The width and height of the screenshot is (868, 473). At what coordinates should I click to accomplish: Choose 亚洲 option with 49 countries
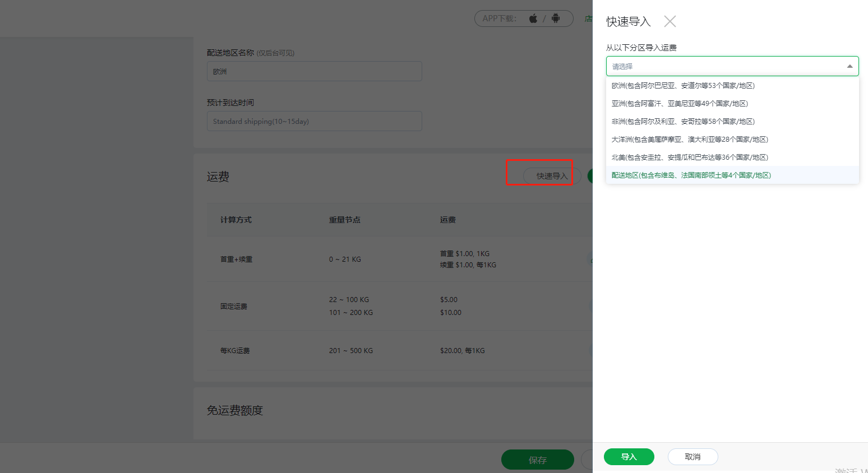tap(680, 104)
